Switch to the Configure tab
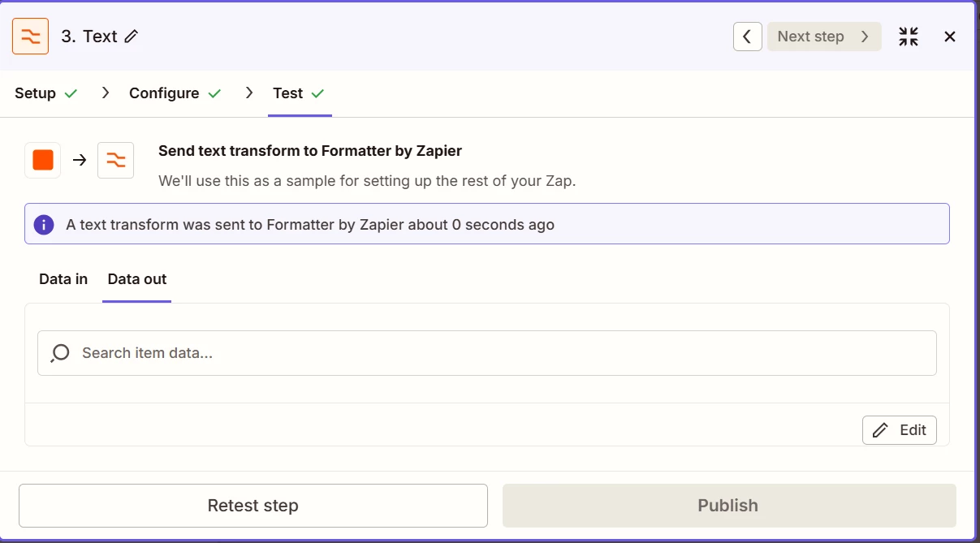 (164, 93)
